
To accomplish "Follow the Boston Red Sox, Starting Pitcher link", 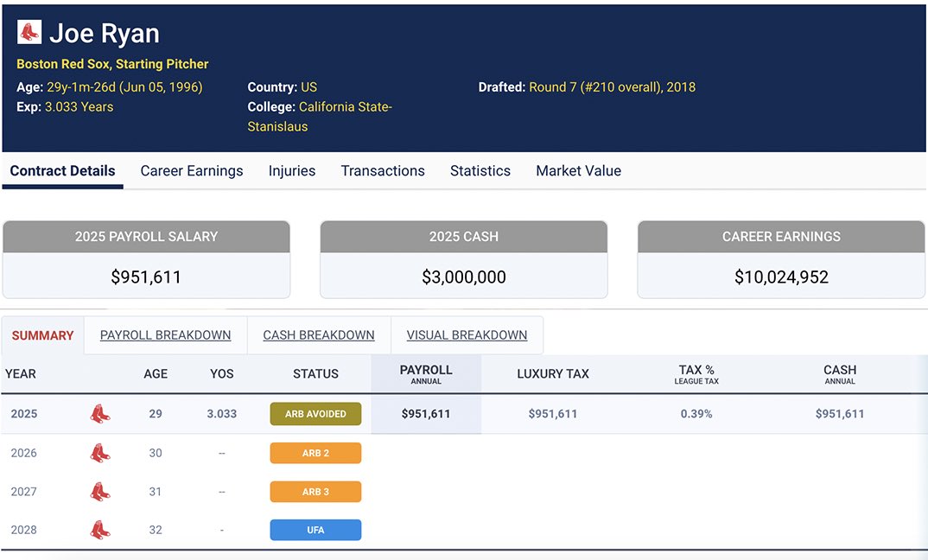I will [112, 64].
